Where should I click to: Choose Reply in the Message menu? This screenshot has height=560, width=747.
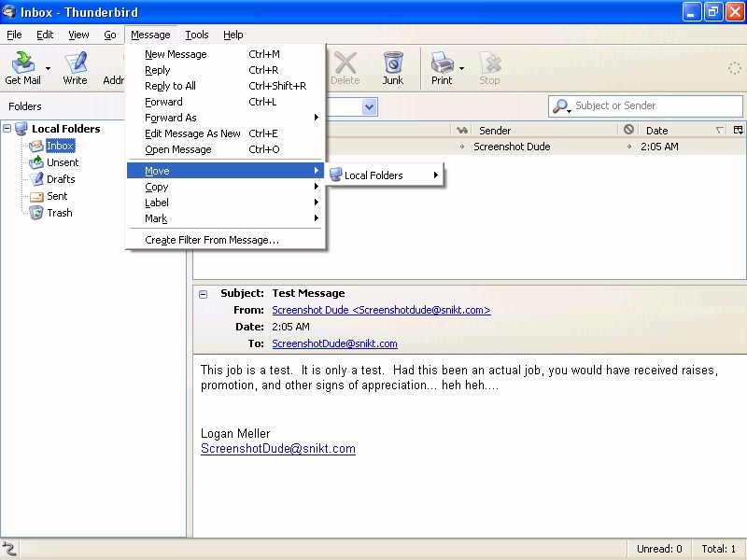pos(226,70)
